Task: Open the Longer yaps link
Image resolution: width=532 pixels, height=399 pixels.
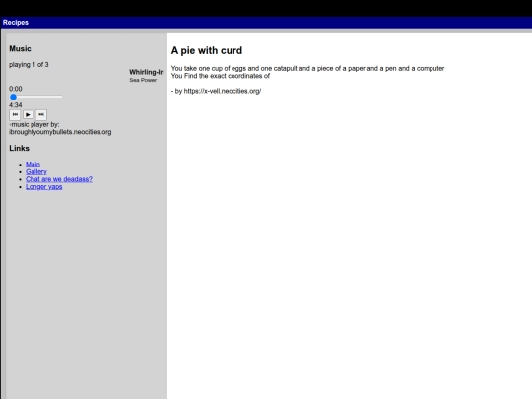Action: click(x=44, y=186)
